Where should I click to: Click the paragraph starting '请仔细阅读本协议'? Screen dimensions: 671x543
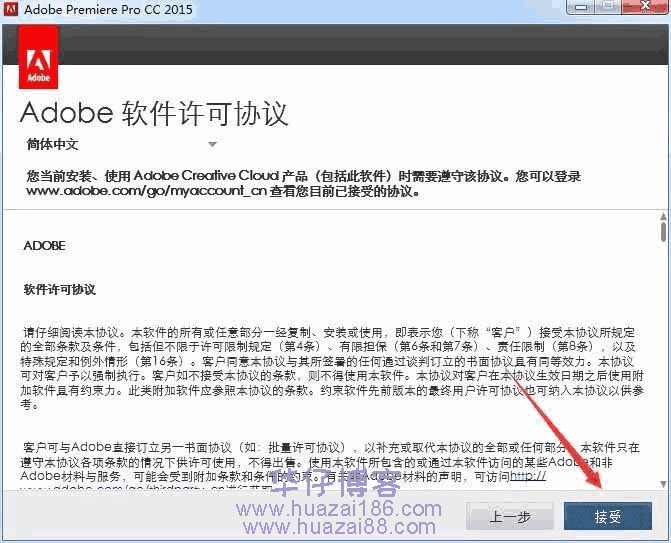click(x=332, y=368)
